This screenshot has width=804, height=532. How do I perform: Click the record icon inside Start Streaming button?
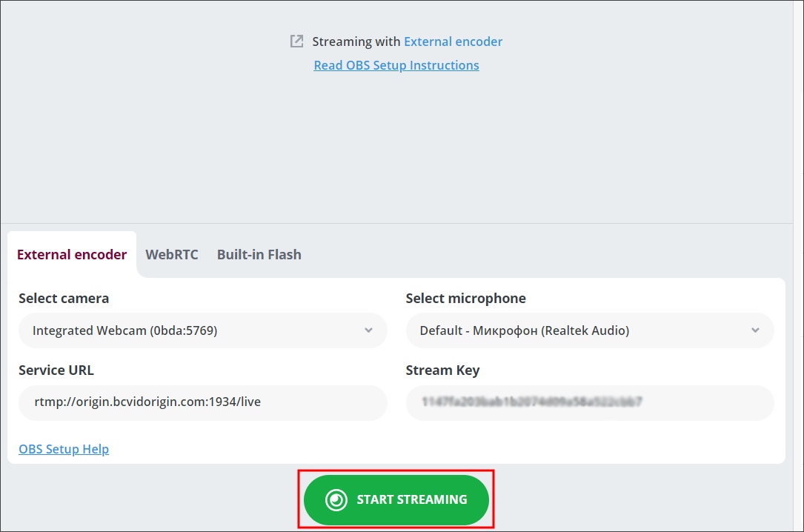335,499
